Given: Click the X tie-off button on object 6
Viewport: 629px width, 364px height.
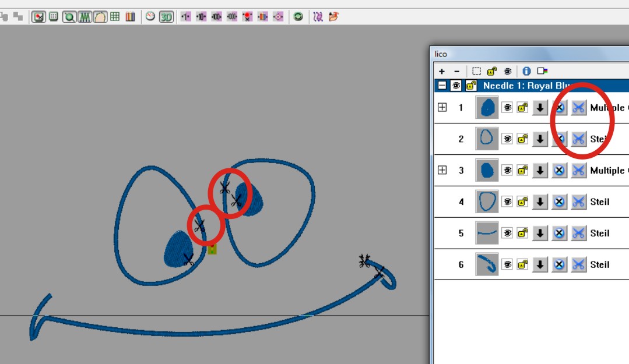Looking at the screenshot, I should (x=559, y=264).
